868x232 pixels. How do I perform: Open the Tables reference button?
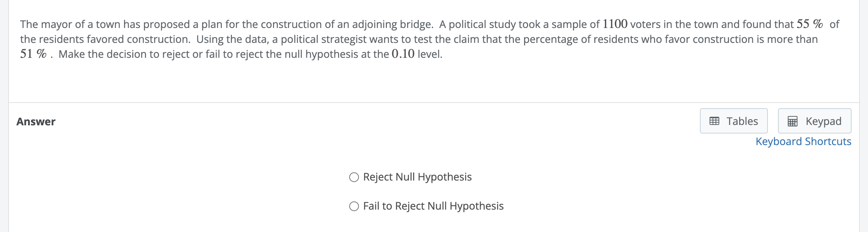click(734, 121)
